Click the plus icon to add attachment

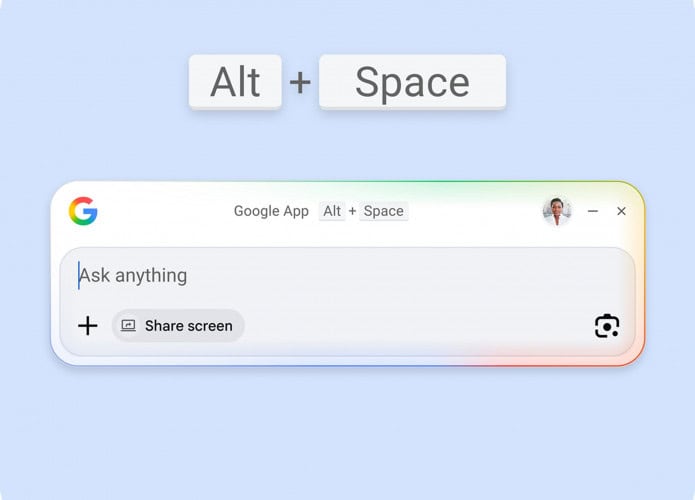point(88,325)
